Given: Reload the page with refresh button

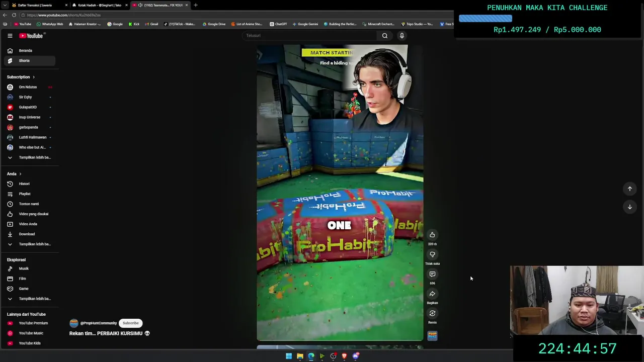Looking at the screenshot, I should click(x=14, y=15).
